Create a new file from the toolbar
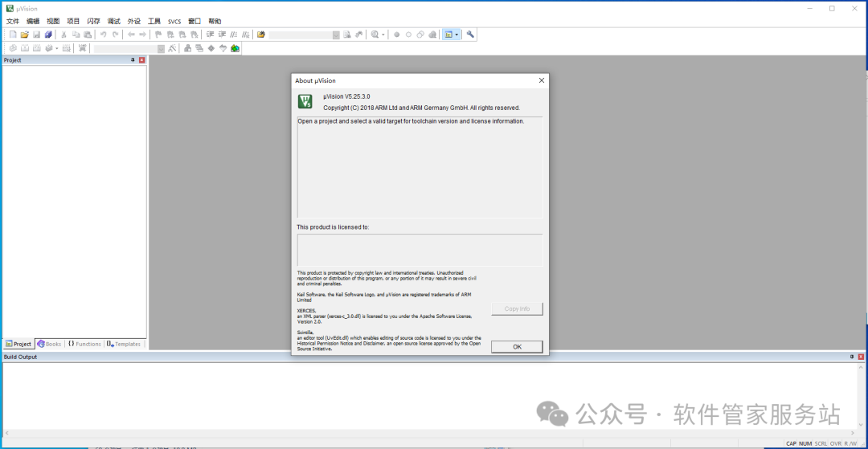The image size is (868, 449). click(x=13, y=35)
